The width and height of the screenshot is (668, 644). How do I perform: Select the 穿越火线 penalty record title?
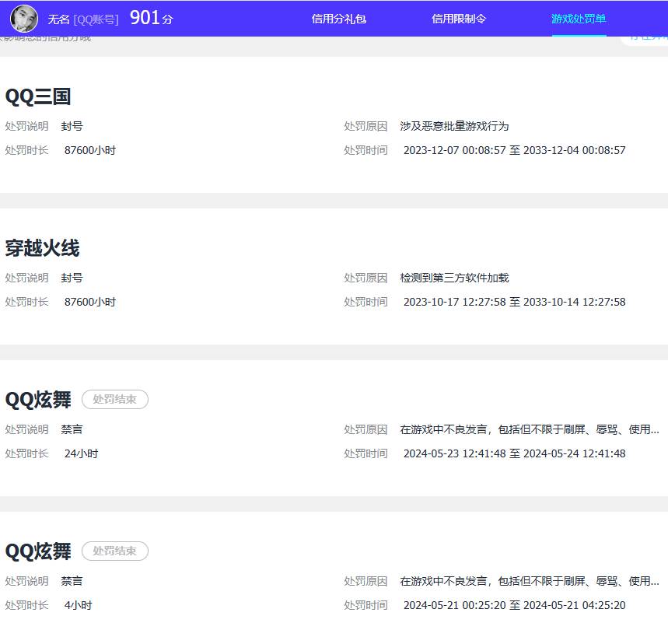[x=42, y=248]
